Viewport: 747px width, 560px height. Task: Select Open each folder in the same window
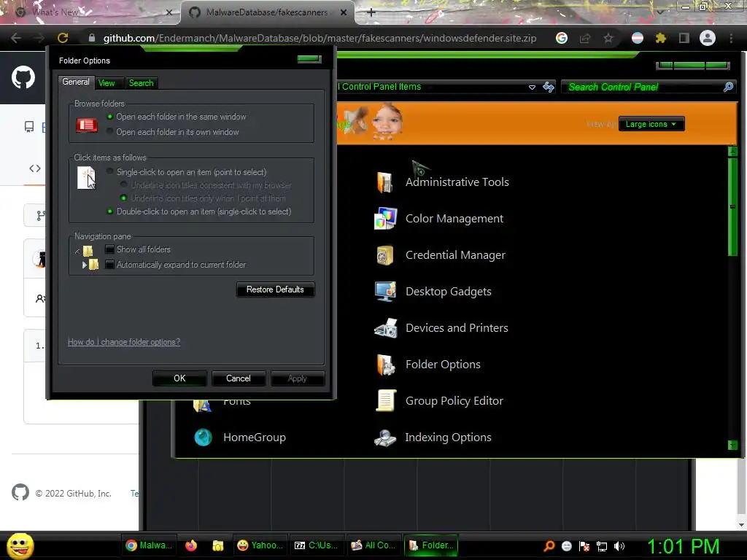[x=110, y=117]
